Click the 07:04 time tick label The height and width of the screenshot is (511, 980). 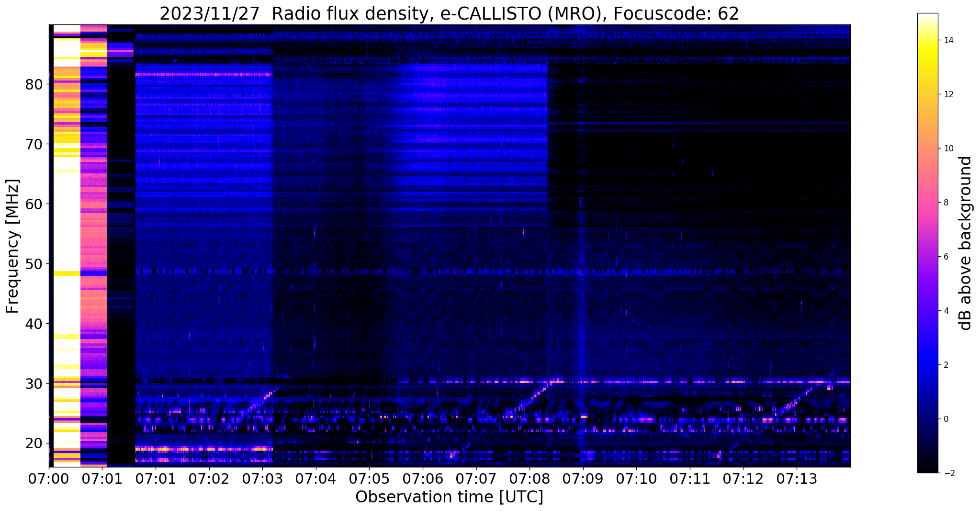(x=316, y=478)
